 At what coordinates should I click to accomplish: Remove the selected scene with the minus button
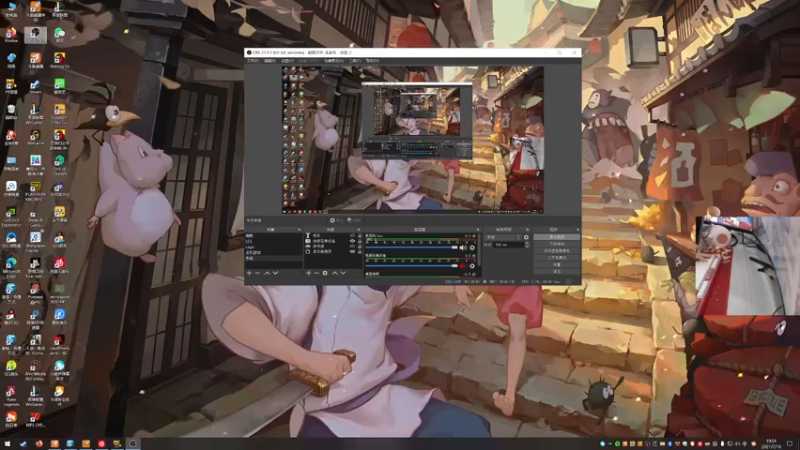(x=257, y=273)
